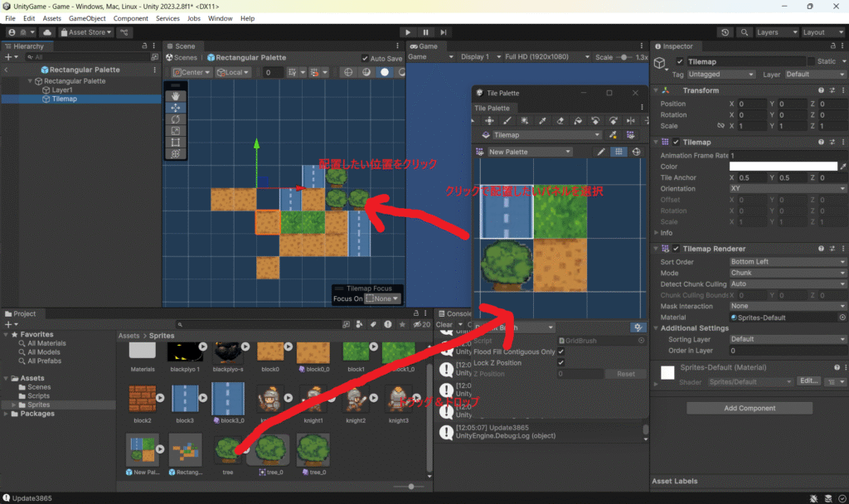Screen dimensions: 849x504
Task: Open the Layers dropdown
Action: [776, 32]
